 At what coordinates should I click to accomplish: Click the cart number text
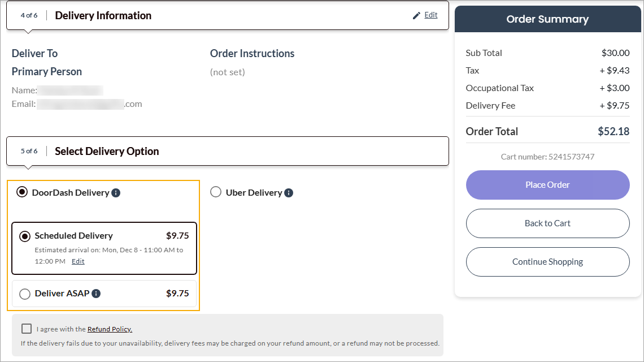point(547,157)
